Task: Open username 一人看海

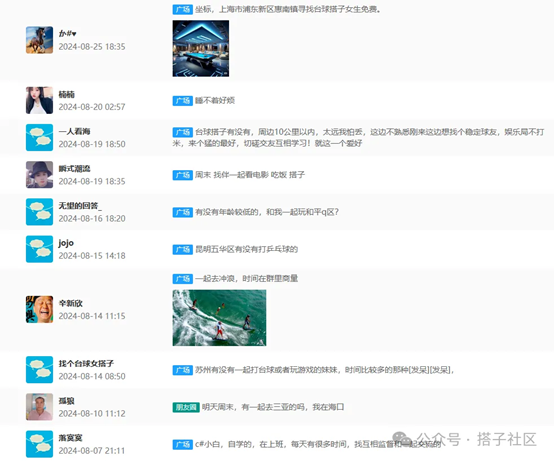Action: pyautogui.click(x=74, y=131)
